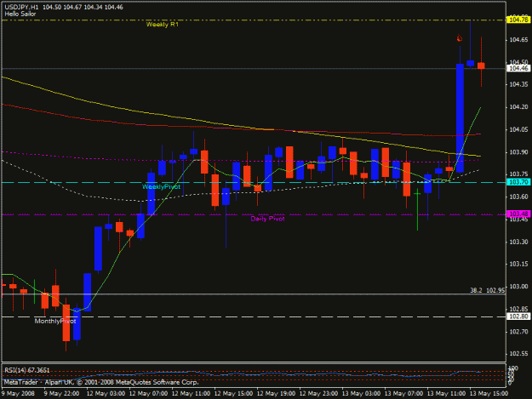Click the 102.55 price scale value
Image resolution: width=532 pixels, height=399 pixels.
[x=518, y=354]
